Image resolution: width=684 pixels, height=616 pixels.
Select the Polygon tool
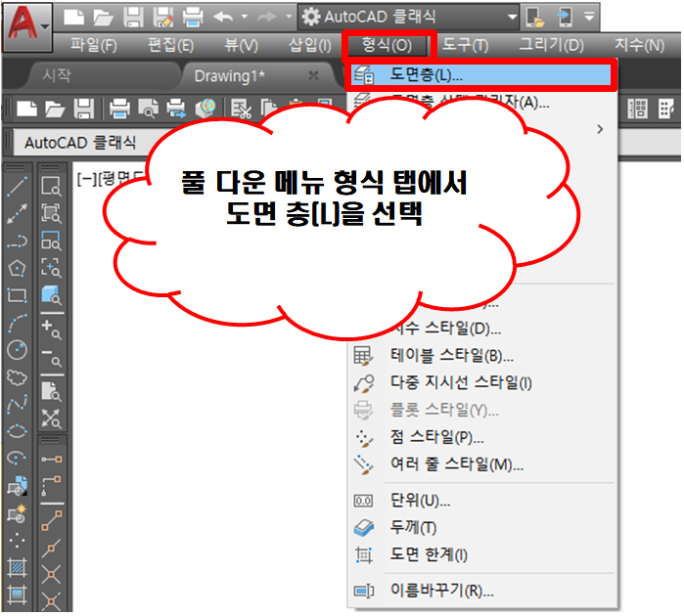[17, 268]
